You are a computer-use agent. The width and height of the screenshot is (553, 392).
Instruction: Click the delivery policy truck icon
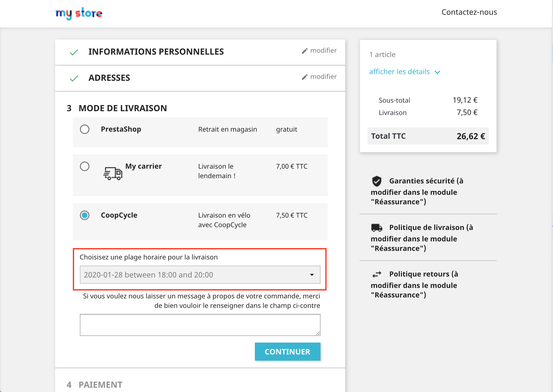pos(376,228)
